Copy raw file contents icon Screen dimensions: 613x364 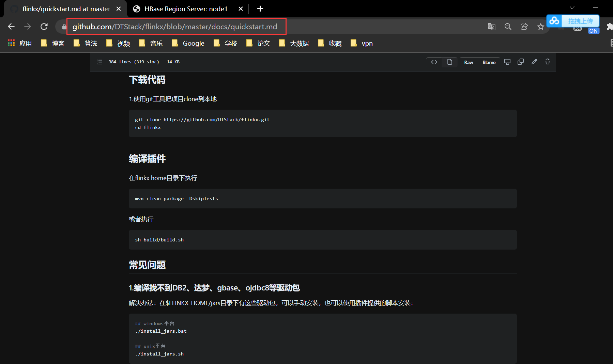tap(521, 62)
